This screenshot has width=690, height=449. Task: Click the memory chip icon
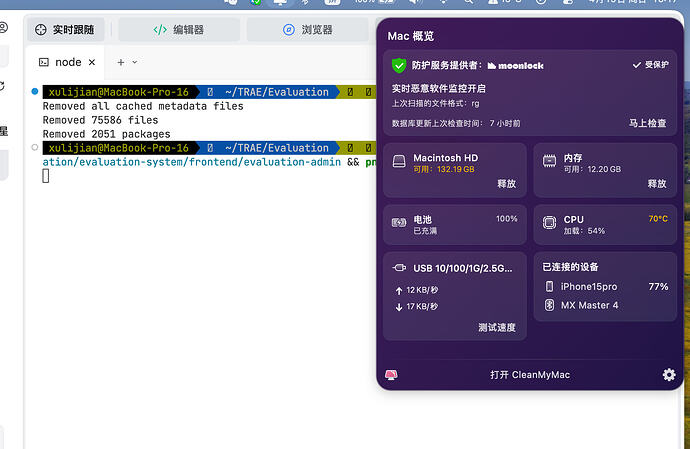(549, 161)
